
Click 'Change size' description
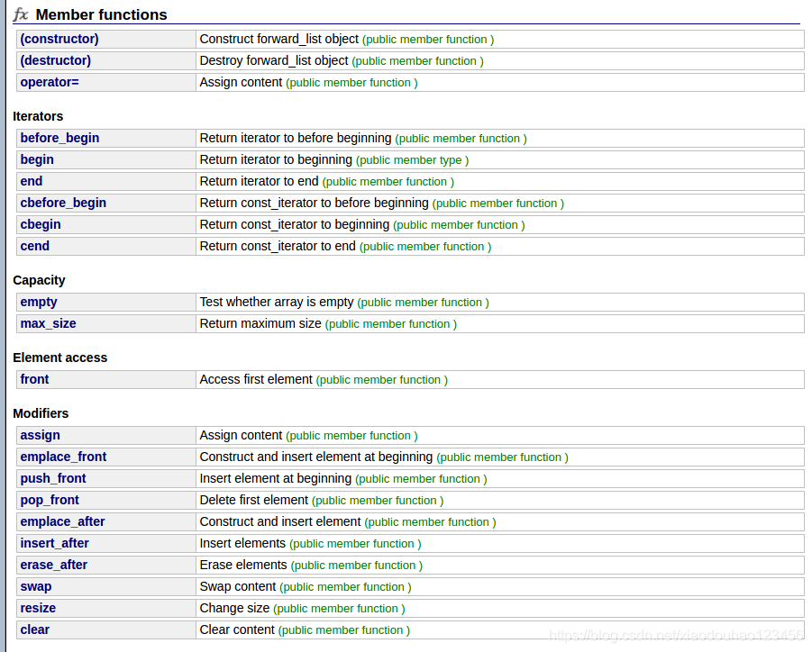click(234, 609)
